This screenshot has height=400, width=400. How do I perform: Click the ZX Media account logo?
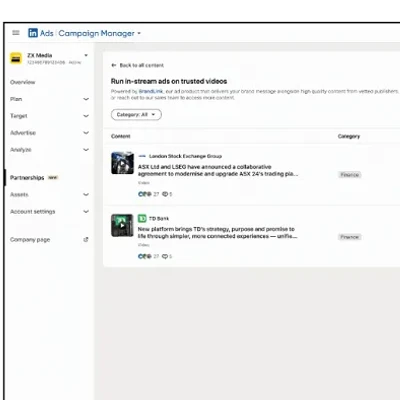[16, 58]
